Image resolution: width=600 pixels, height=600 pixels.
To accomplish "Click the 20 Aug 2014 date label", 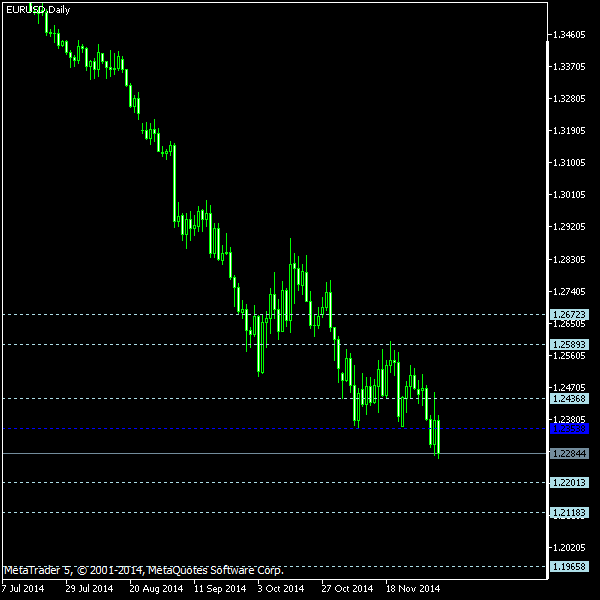I will (x=156, y=589).
